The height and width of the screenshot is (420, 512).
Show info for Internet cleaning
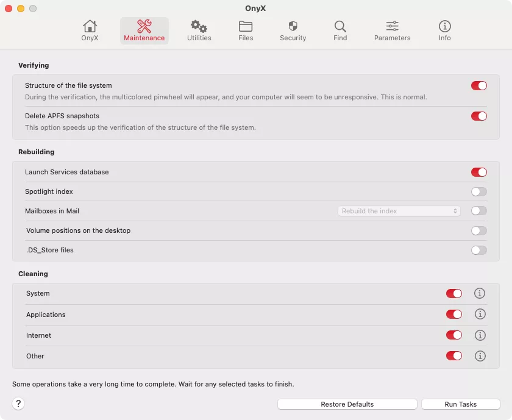(480, 335)
